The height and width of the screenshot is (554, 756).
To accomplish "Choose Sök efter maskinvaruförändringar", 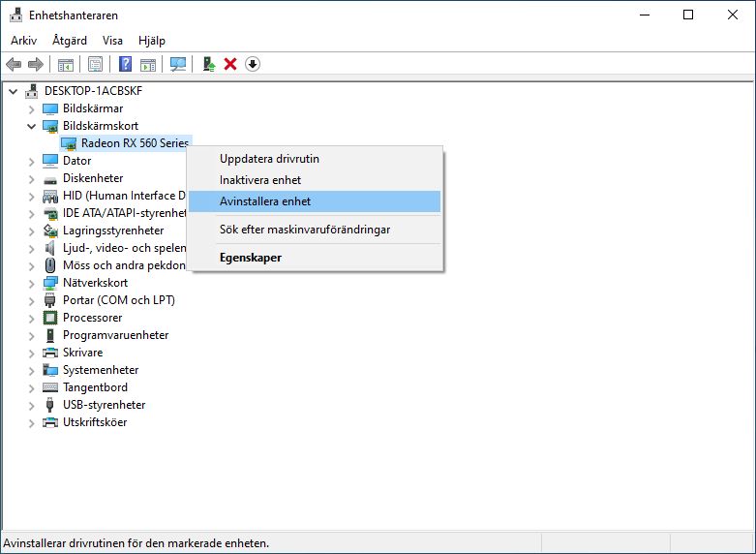I will click(315, 230).
